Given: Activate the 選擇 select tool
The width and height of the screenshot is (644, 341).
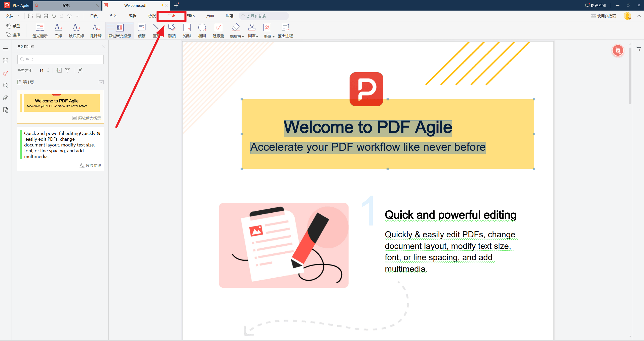Looking at the screenshot, I should [x=13, y=35].
